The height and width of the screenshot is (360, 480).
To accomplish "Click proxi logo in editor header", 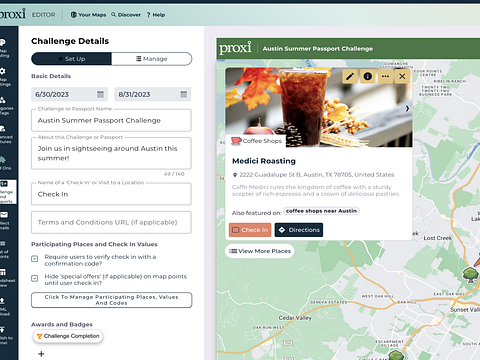I will coord(13,14).
